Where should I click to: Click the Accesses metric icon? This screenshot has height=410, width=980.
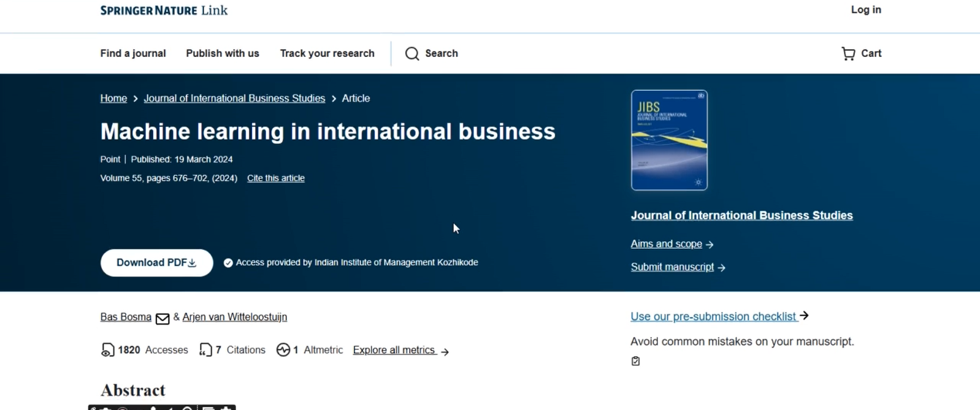click(x=107, y=350)
